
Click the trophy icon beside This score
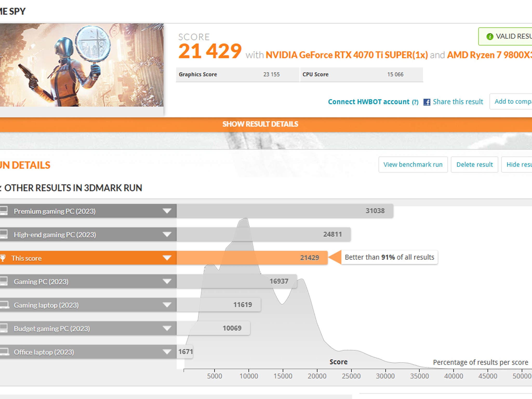pyautogui.click(x=3, y=258)
